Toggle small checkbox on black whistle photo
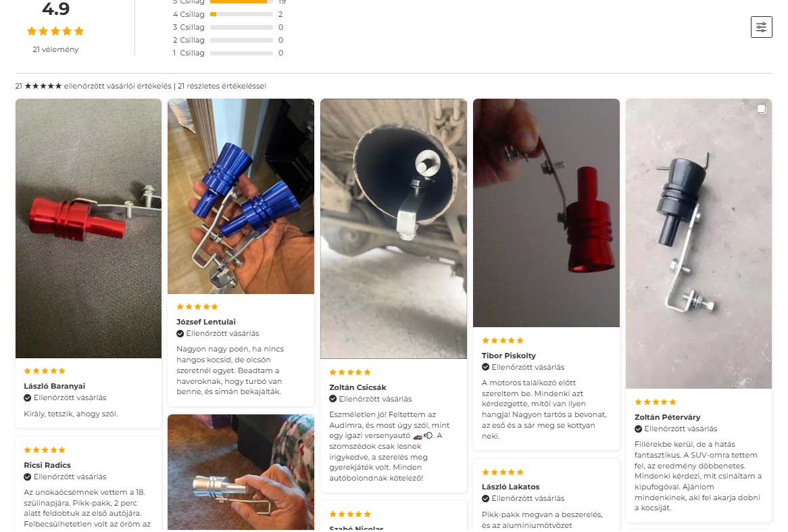Image resolution: width=788 pixels, height=532 pixels. 762,109
